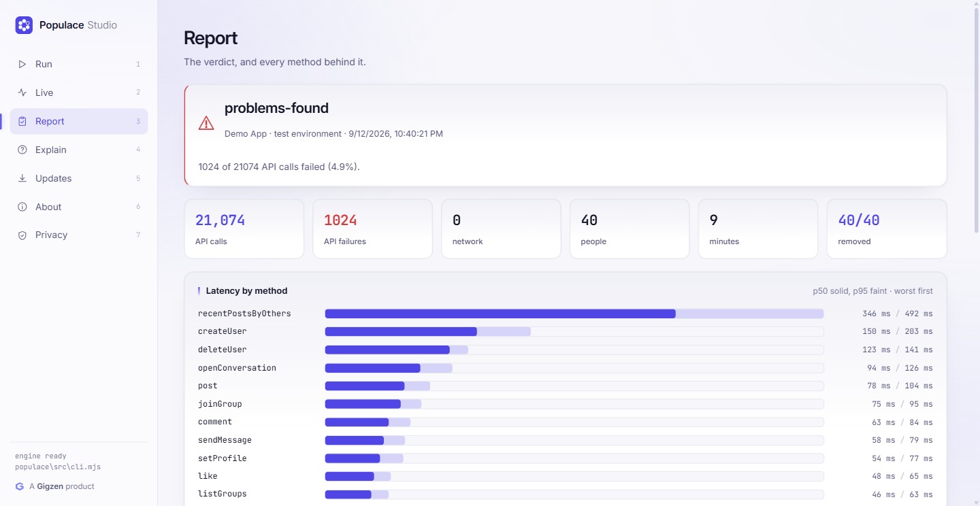Click the 40/40 removed card
This screenshot has height=506, width=980.
click(x=887, y=229)
